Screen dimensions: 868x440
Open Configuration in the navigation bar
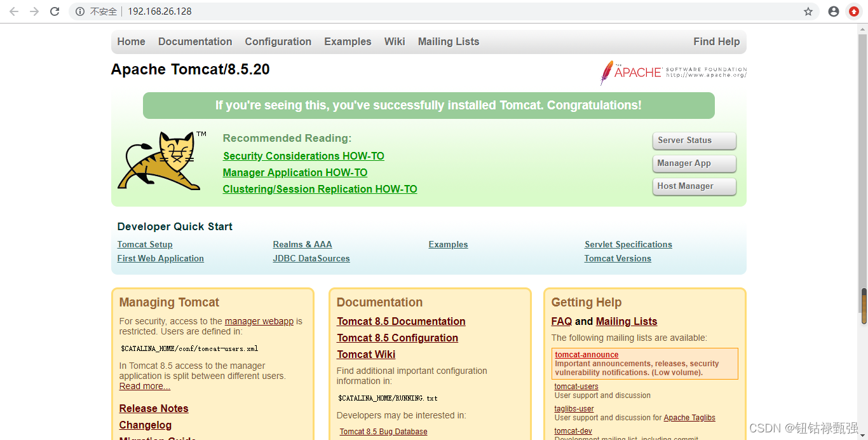(278, 41)
